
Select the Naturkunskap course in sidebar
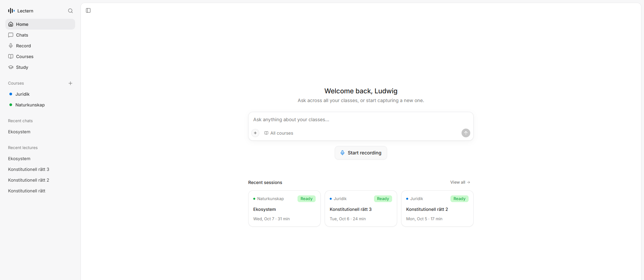coord(40,105)
